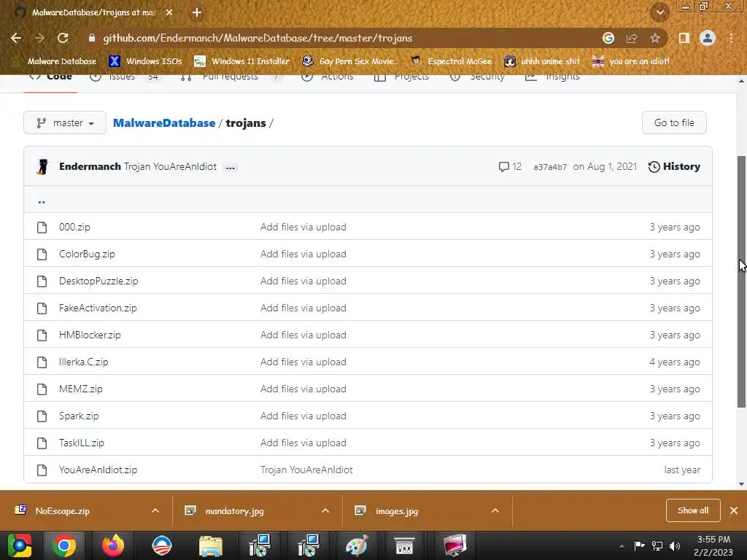This screenshot has height=560, width=747.
Task: Click address bar with github URL
Action: point(258,38)
